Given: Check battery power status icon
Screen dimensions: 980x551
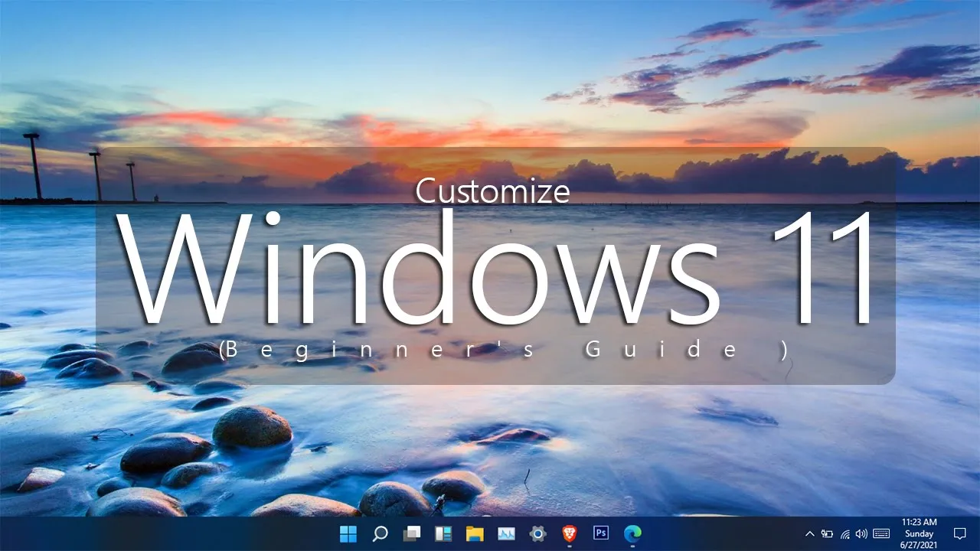Looking at the screenshot, I should (827, 533).
